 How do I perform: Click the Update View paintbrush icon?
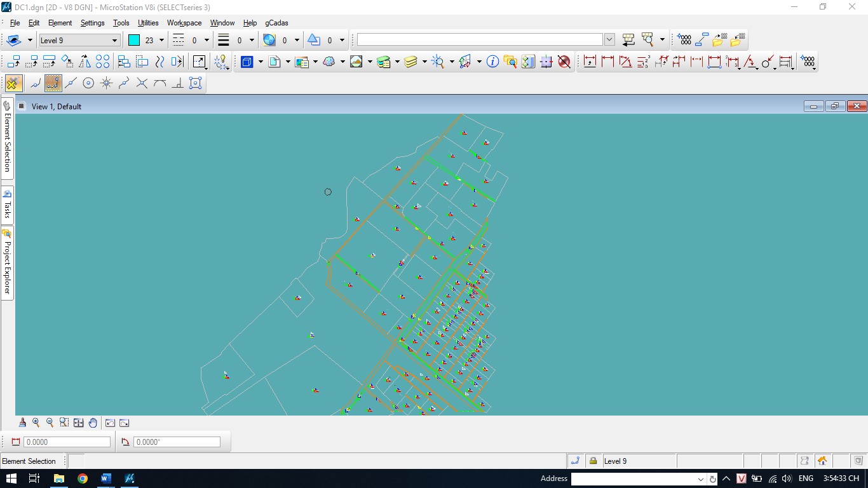click(23, 423)
